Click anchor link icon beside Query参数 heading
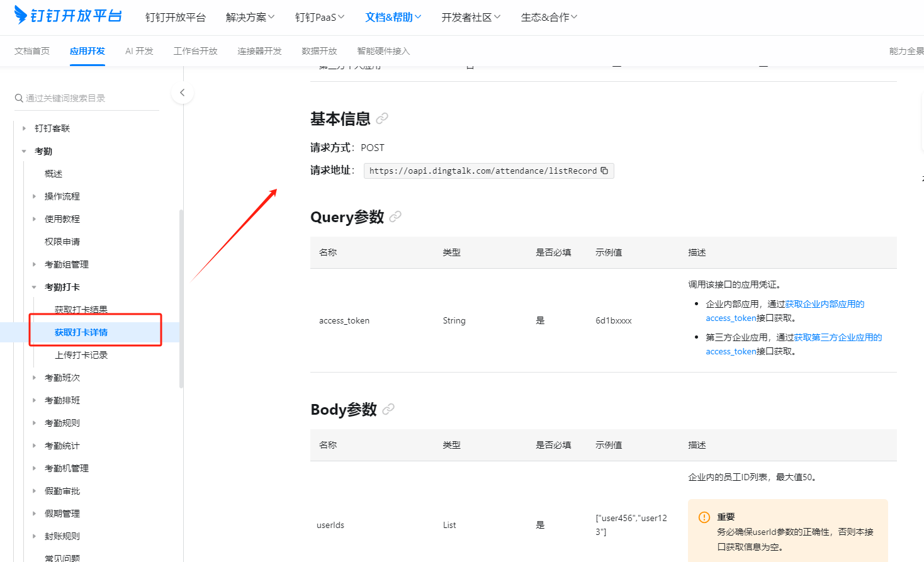The height and width of the screenshot is (562, 924). coord(395,216)
